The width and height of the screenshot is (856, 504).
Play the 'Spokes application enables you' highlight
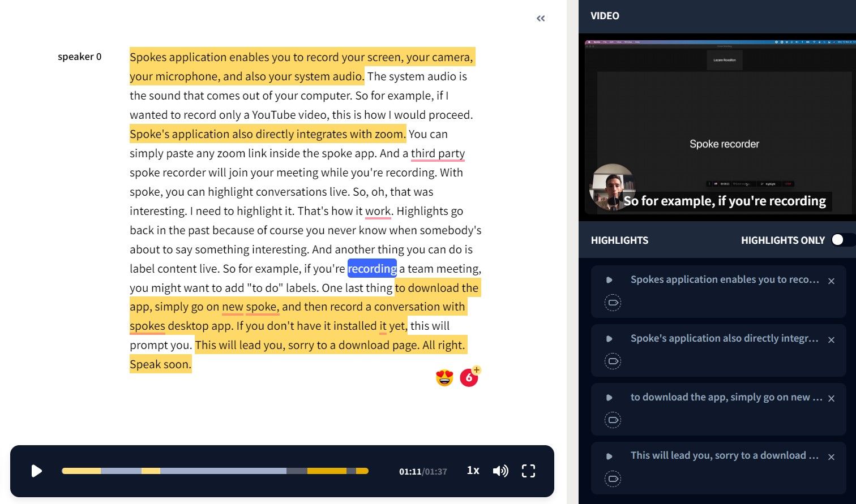[x=609, y=280]
